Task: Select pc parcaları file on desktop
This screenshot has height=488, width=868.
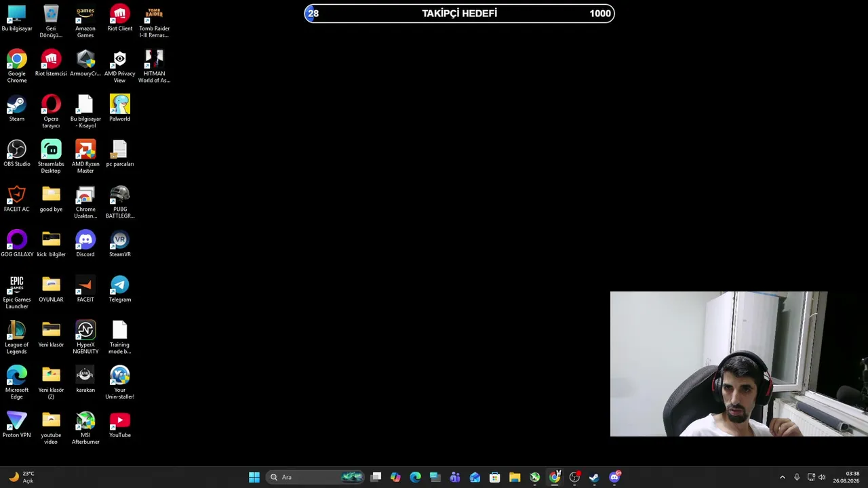Action: 120,154
